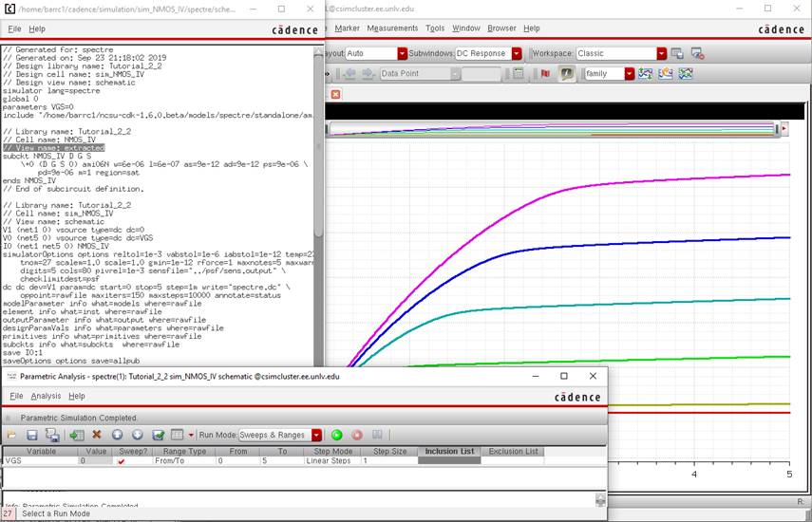Click the red close-tab icon above the graph
This screenshot has height=522, width=812.
coord(335,94)
